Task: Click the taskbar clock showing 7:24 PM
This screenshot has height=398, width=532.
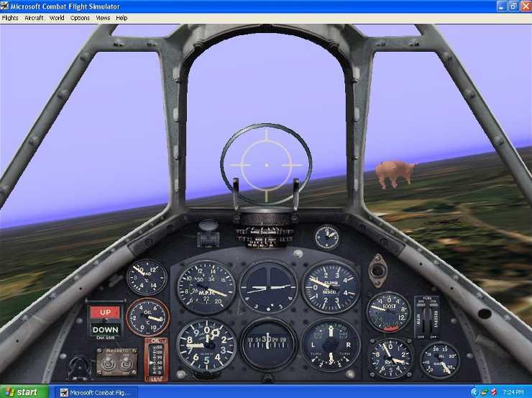Action: 513,392
